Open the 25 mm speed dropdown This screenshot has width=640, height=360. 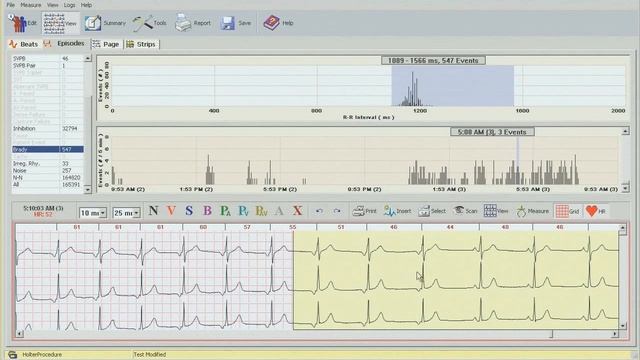coord(126,213)
